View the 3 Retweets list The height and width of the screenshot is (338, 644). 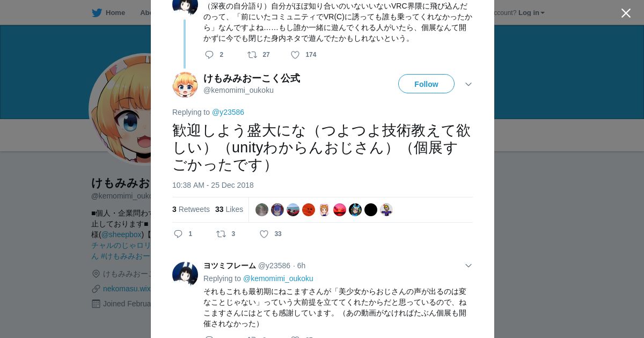click(x=191, y=209)
